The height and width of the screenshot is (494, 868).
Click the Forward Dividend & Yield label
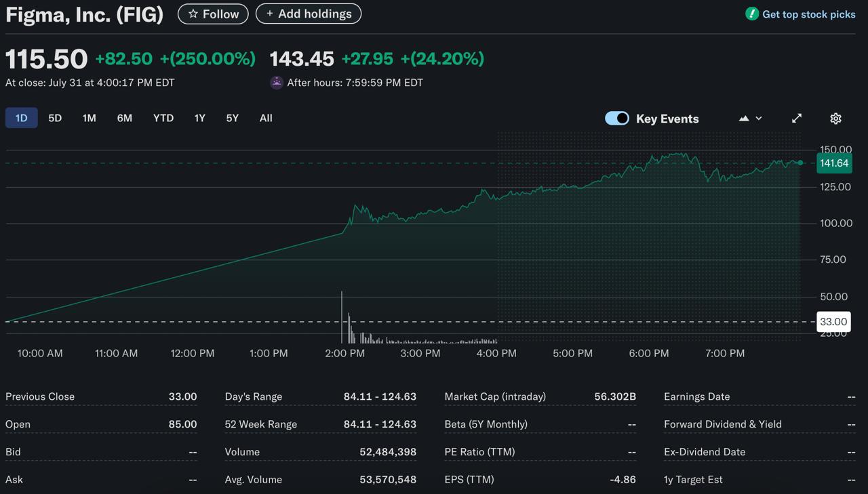(x=723, y=424)
